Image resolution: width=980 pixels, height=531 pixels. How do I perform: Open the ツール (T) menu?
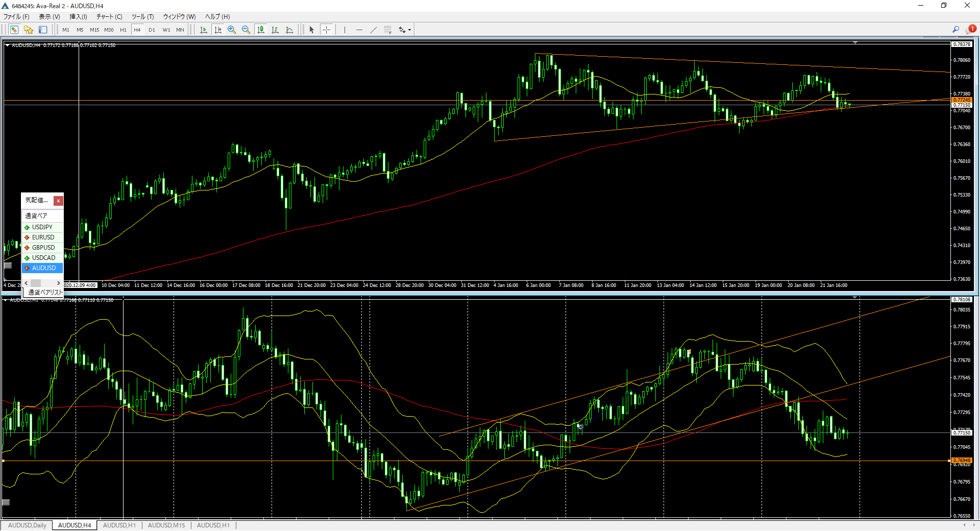click(142, 17)
